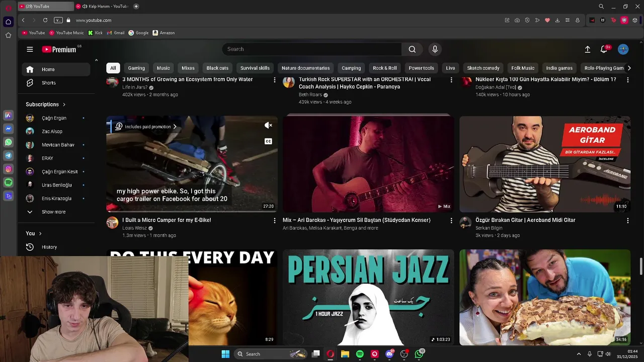Image resolution: width=644 pixels, height=362 pixels.
Task: Select the Folk Music chip
Action: click(523, 68)
